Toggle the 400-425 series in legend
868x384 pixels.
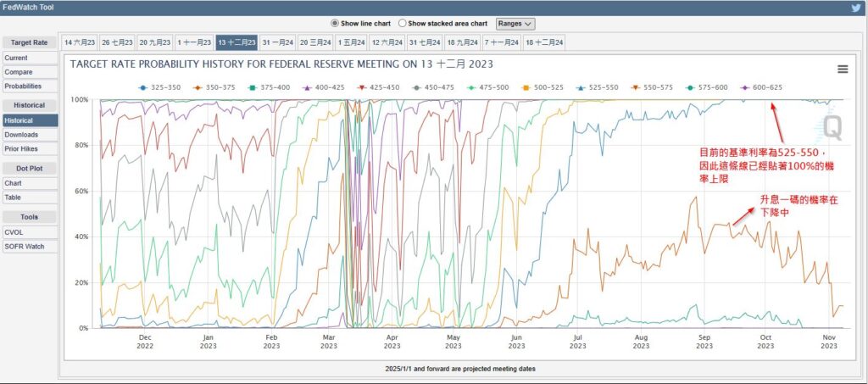tap(322, 87)
